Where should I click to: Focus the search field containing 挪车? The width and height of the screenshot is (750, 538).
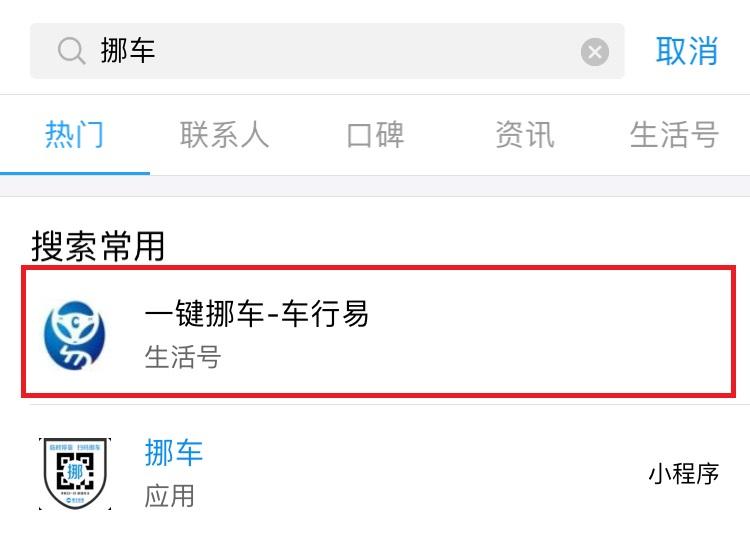pos(330,50)
